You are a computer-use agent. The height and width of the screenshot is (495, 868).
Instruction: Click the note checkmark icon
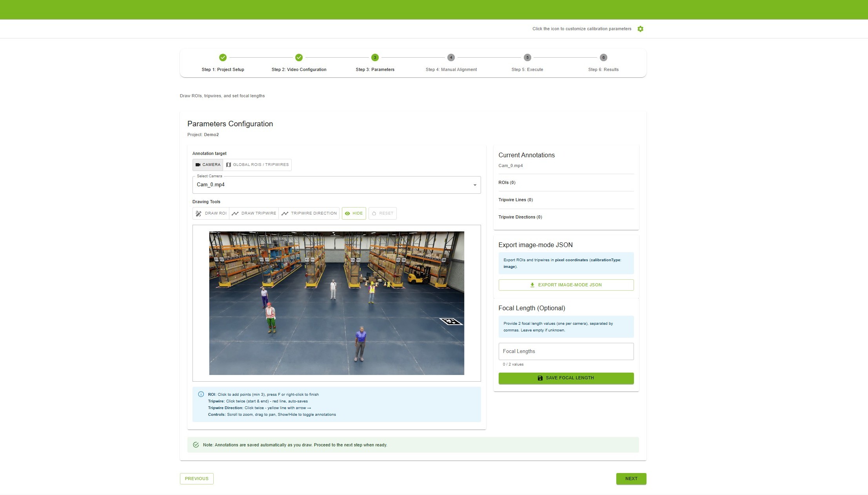point(196,445)
